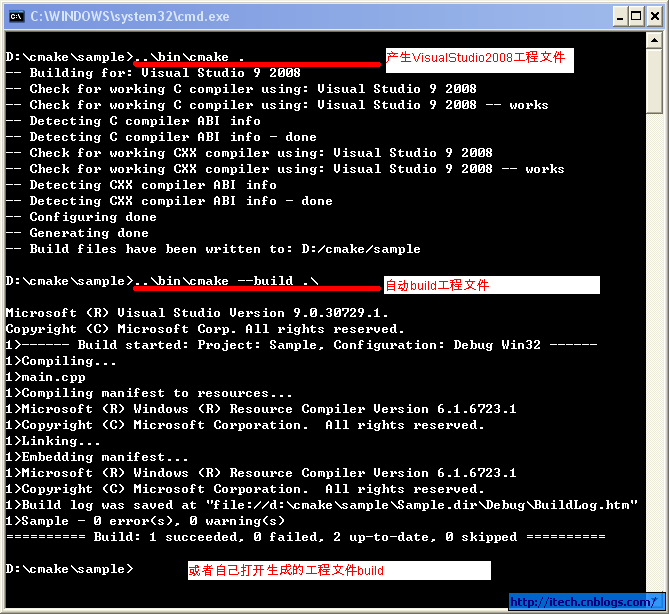Click the line "-- Configuring done"
Screen dimensions: 669x614
[x=81, y=217]
